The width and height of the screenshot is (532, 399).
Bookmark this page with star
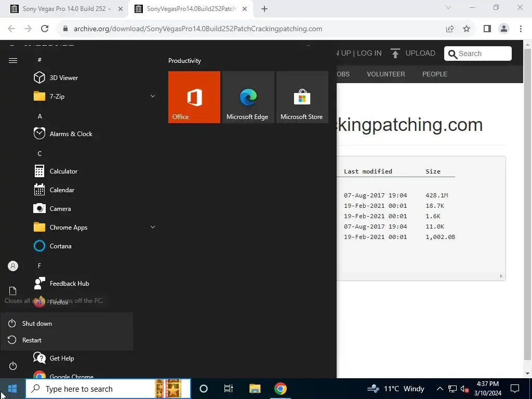[x=467, y=29]
